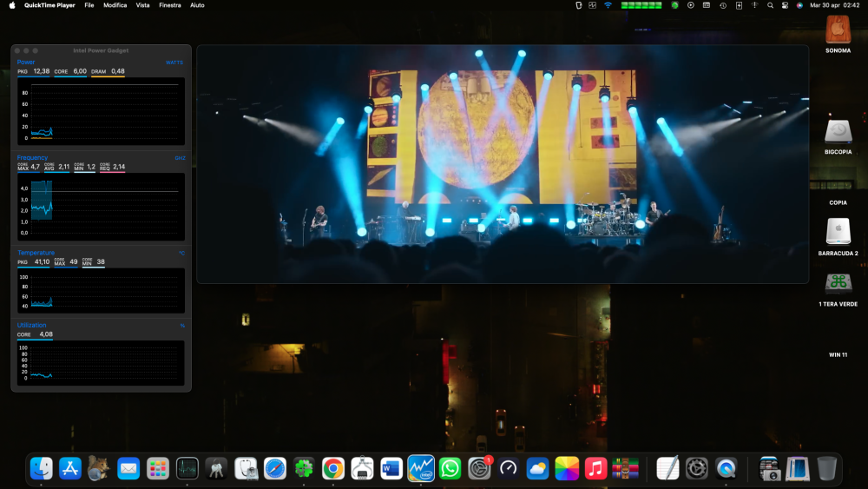Click the PKG power value 12,38

(42, 71)
